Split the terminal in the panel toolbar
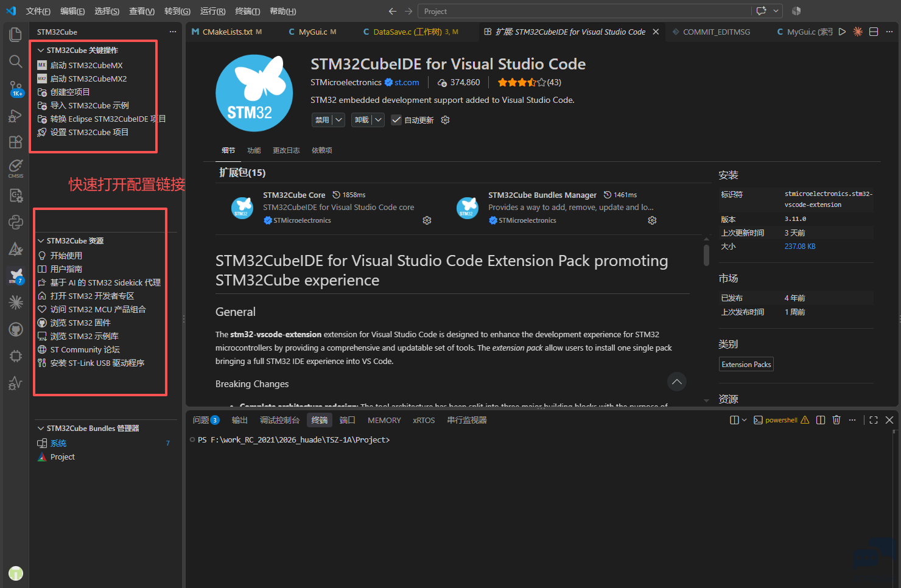This screenshot has height=588, width=901. click(821, 420)
